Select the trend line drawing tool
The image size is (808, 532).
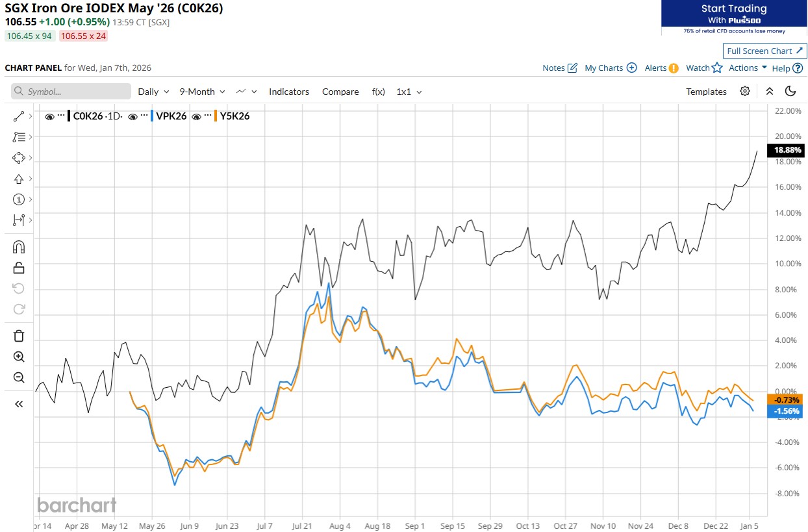click(19, 116)
